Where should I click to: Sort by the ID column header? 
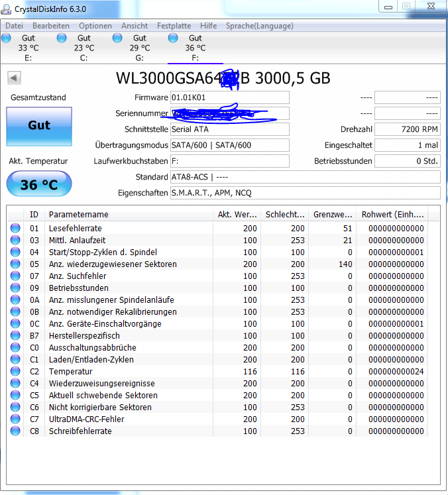pyautogui.click(x=34, y=214)
